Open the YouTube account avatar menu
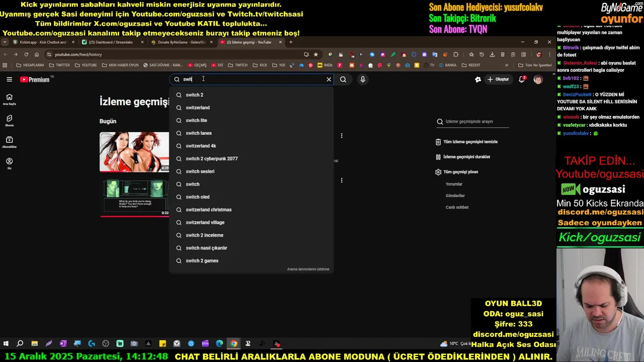 pyautogui.click(x=538, y=79)
